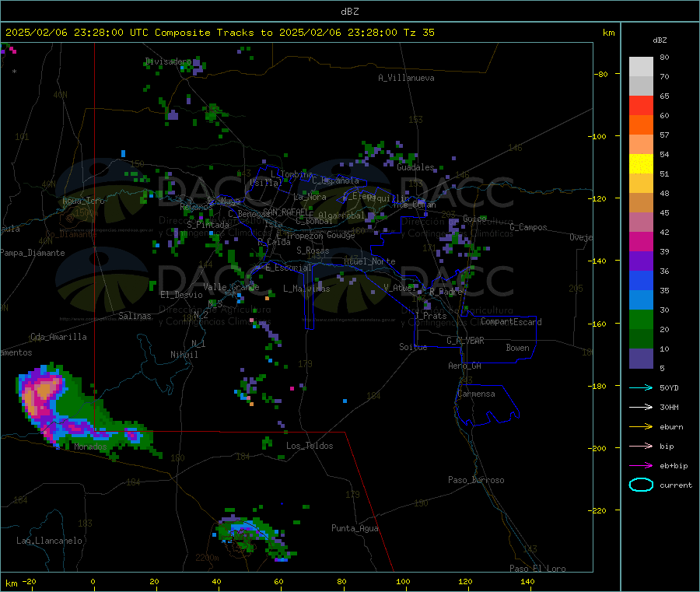Click the 'Carmensa' place label

click(x=476, y=394)
